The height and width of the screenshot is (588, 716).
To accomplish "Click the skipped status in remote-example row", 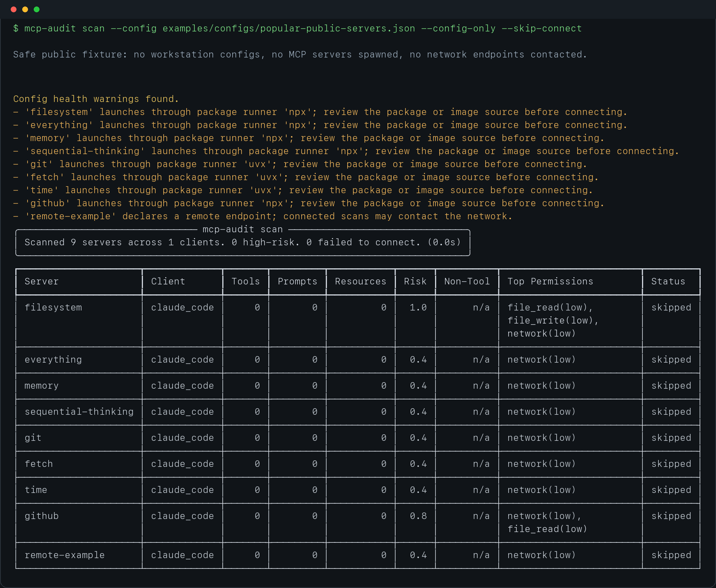I will tap(671, 555).
